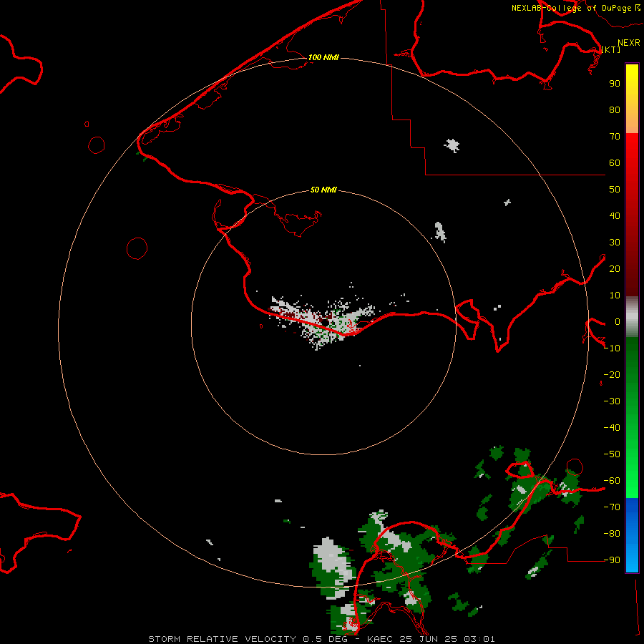Select the "NEXLAB-College of DuPage" header text

coord(571,8)
